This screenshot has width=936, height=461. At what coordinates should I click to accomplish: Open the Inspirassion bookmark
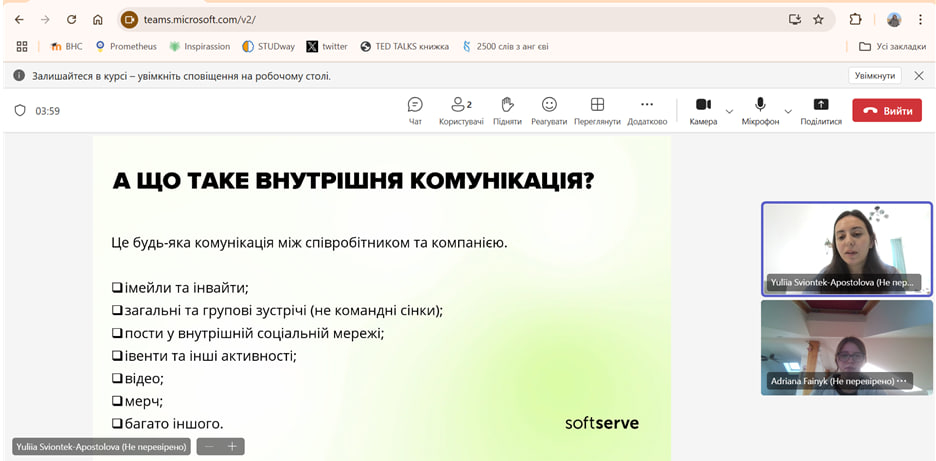[199, 47]
